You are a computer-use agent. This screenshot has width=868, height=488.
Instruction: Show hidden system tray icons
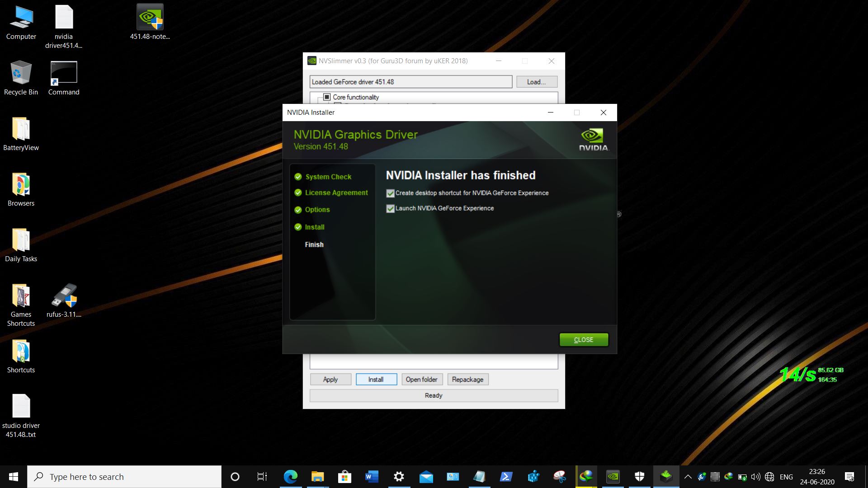tap(688, 477)
